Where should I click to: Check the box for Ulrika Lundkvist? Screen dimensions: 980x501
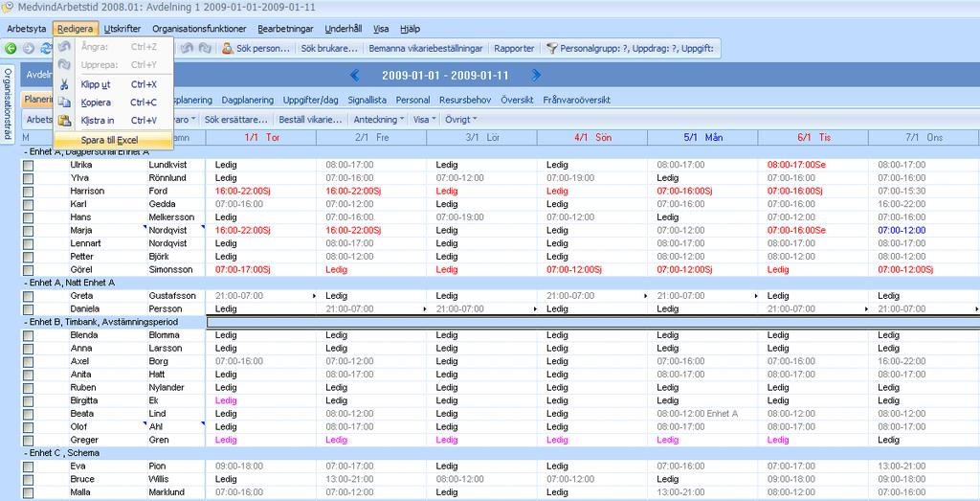coord(28,165)
